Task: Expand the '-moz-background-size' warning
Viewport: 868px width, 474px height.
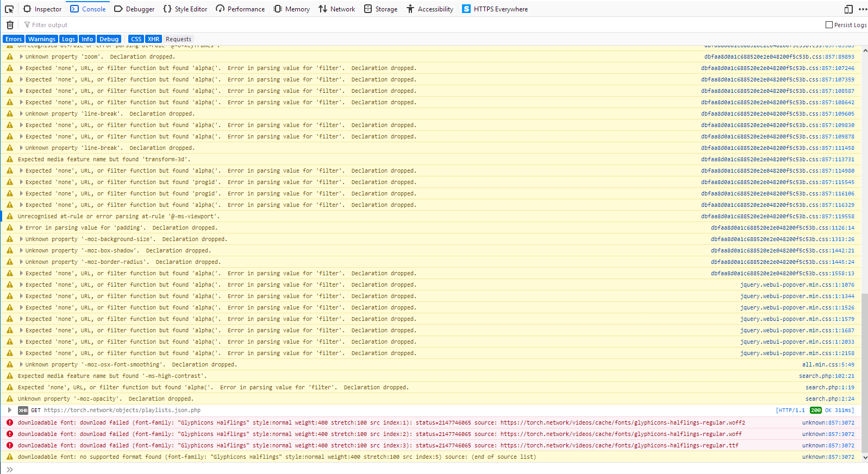Action: coord(21,239)
